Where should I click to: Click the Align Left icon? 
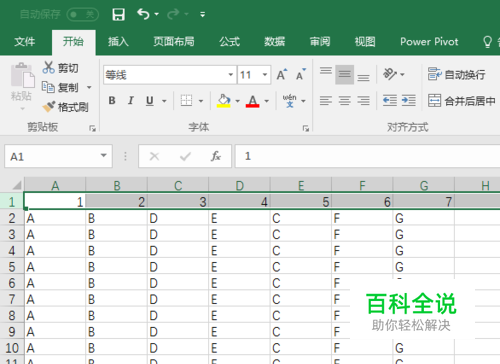click(326, 100)
